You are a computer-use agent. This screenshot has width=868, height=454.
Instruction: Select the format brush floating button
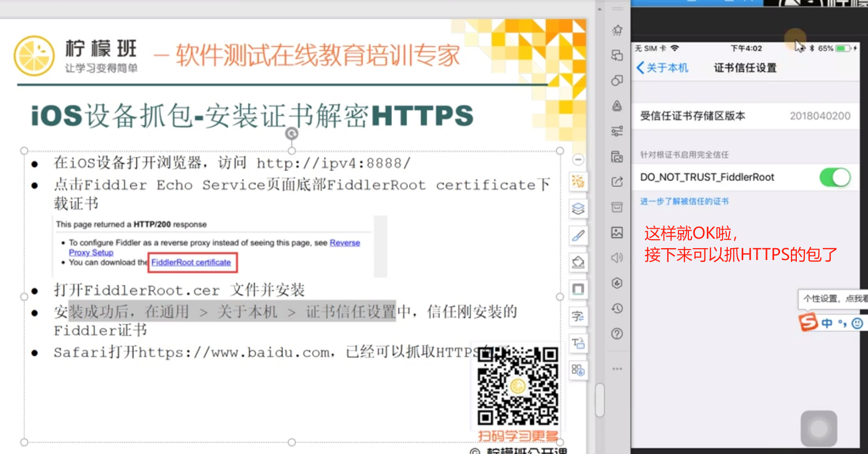click(578, 236)
